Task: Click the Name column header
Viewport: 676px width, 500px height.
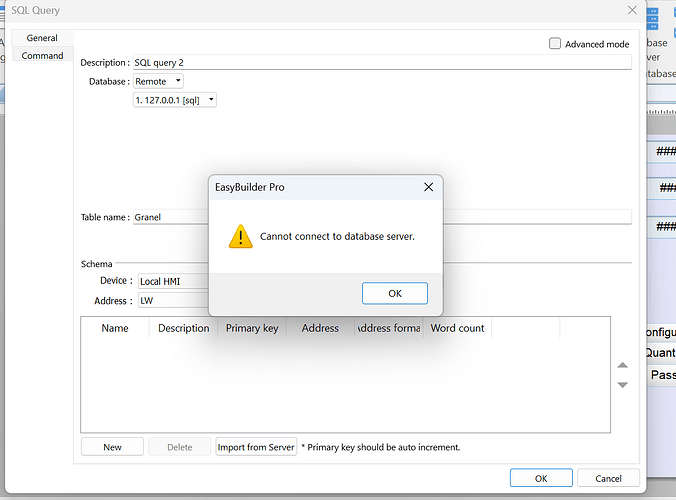Action: click(115, 328)
